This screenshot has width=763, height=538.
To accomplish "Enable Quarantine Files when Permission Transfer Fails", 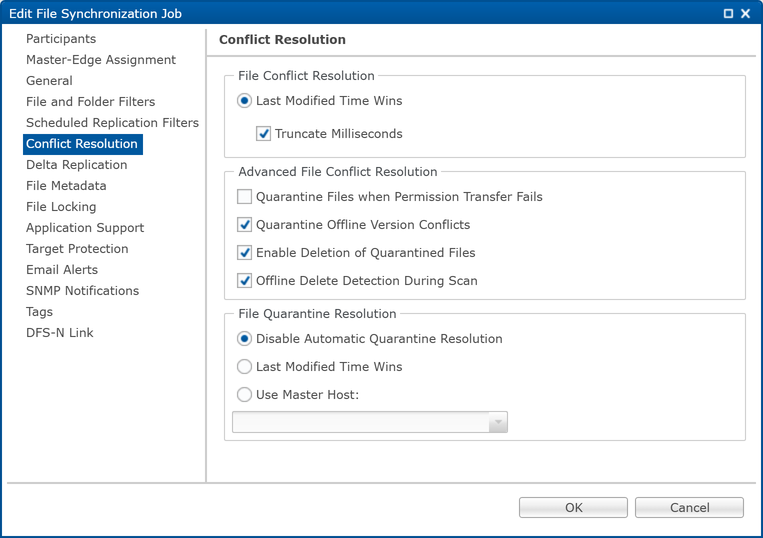I will (244, 197).
